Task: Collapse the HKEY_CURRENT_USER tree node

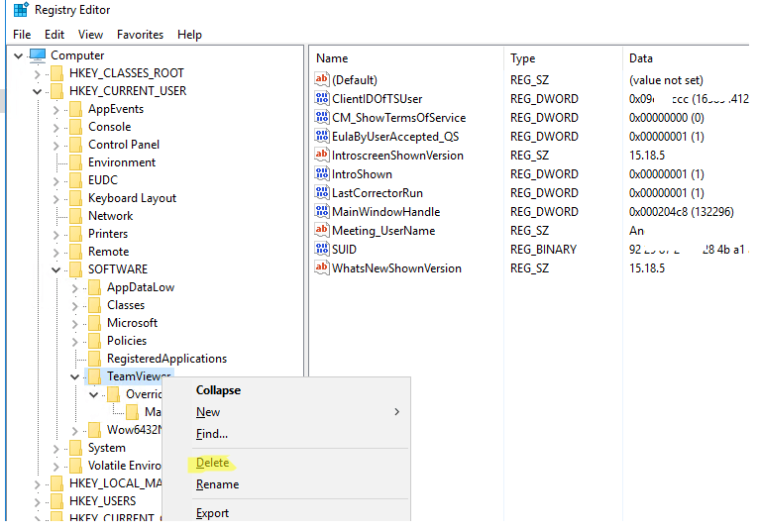Action: [38, 91]
